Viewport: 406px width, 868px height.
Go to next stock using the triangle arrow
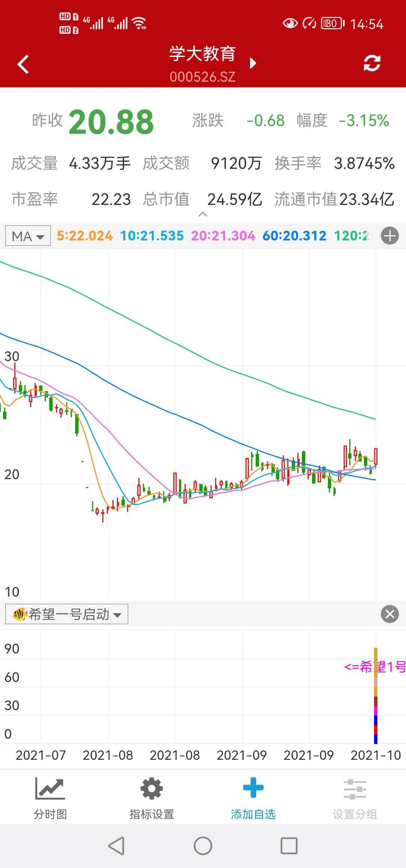pos(253,63)
